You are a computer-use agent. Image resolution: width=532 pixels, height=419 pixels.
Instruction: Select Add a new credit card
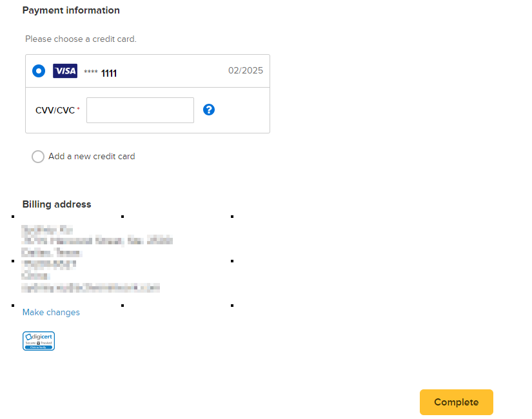37,157
